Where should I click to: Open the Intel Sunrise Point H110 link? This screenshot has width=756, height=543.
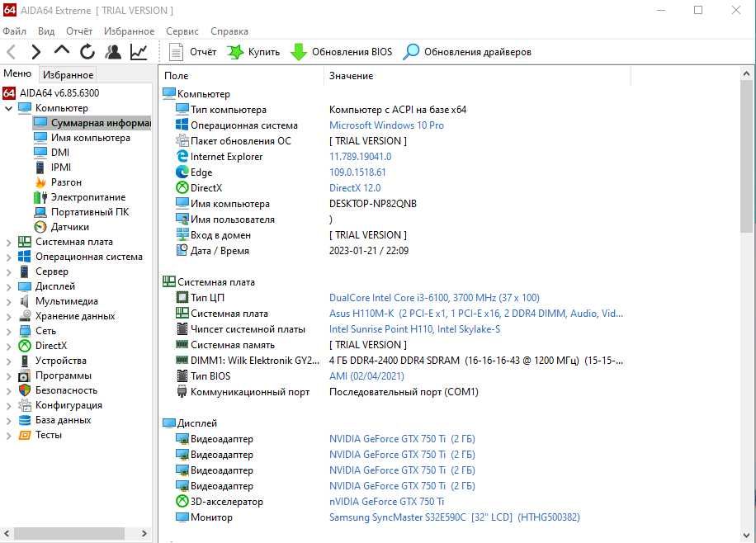coord(414,329)
